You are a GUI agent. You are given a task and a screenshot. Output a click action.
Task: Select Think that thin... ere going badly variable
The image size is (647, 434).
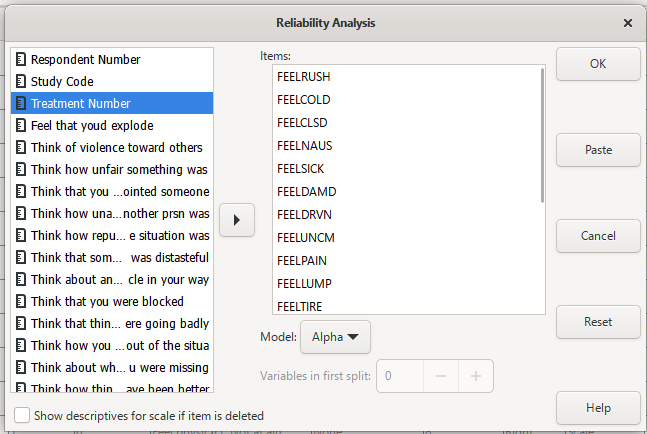click(x=112, y=323)
